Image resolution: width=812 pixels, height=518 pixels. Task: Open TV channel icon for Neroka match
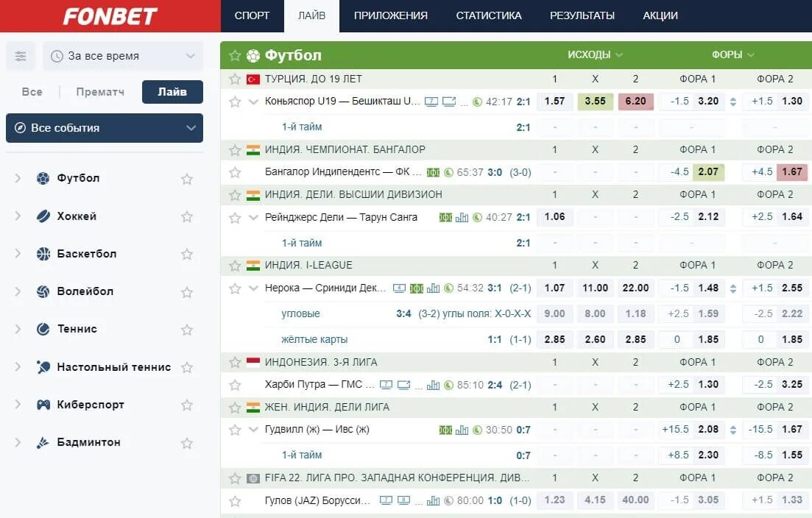click(399, 288)
